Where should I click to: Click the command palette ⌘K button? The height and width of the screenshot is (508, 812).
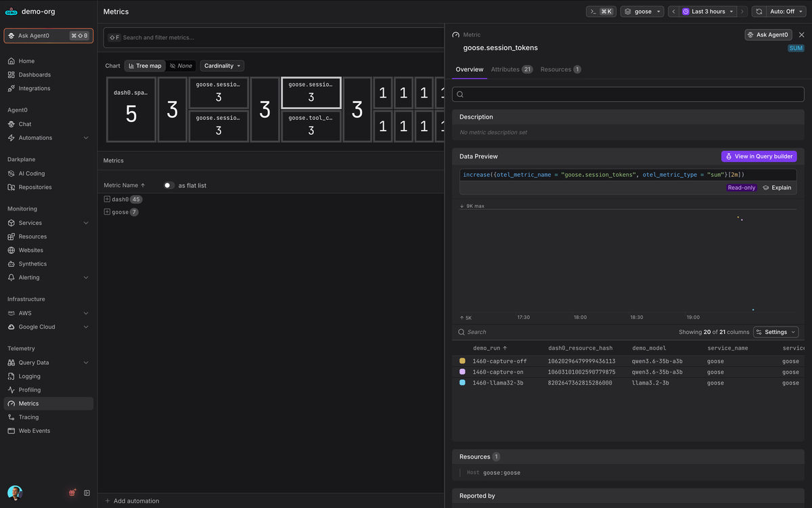601,12
